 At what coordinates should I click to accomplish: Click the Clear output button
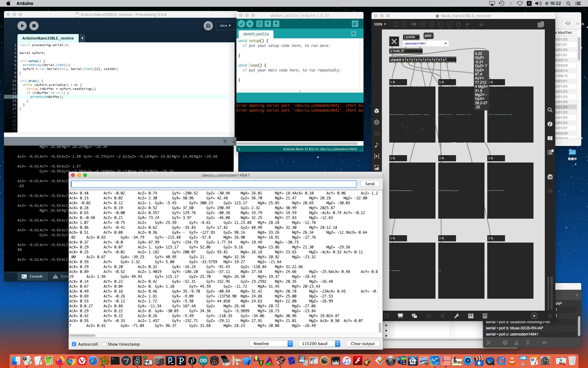tap(363, 344)
